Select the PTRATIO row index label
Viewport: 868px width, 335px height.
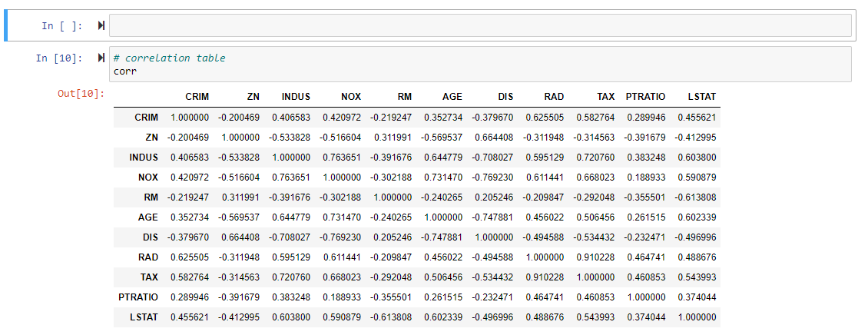click(x=138, y=297)
